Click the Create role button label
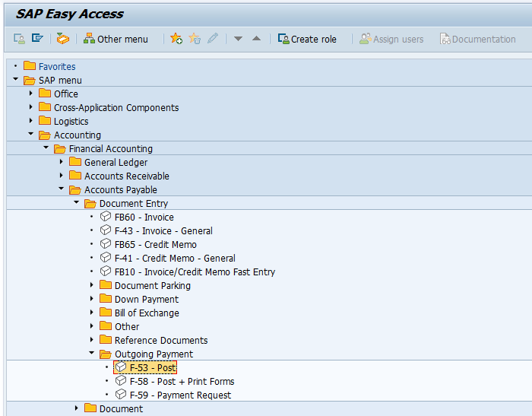The image size is (532, 416). pyautogui.click(x=313, y=40)
